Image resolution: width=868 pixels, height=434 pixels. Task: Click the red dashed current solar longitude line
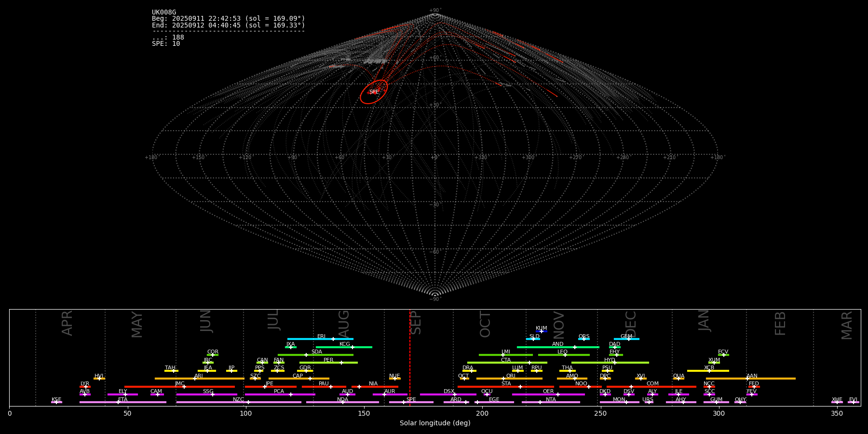pos(410,357)
